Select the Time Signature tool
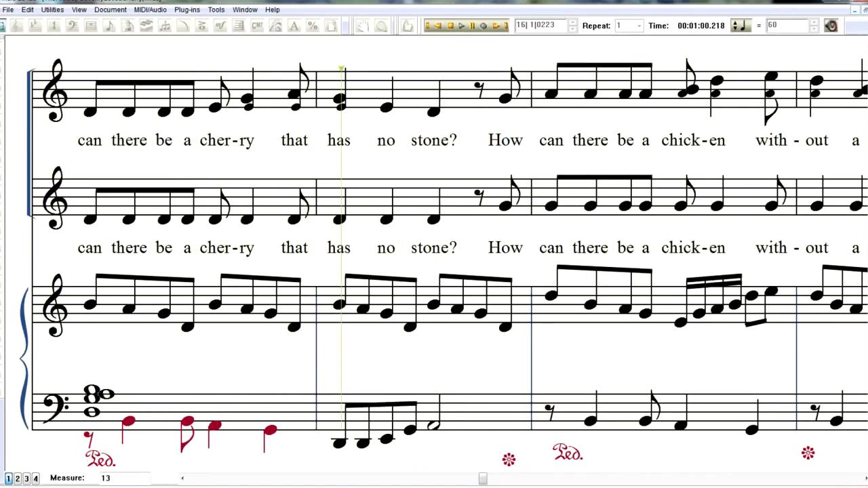The width and height of the screenshot is (868, 488). pyautogui.click(x=53, y=26)
